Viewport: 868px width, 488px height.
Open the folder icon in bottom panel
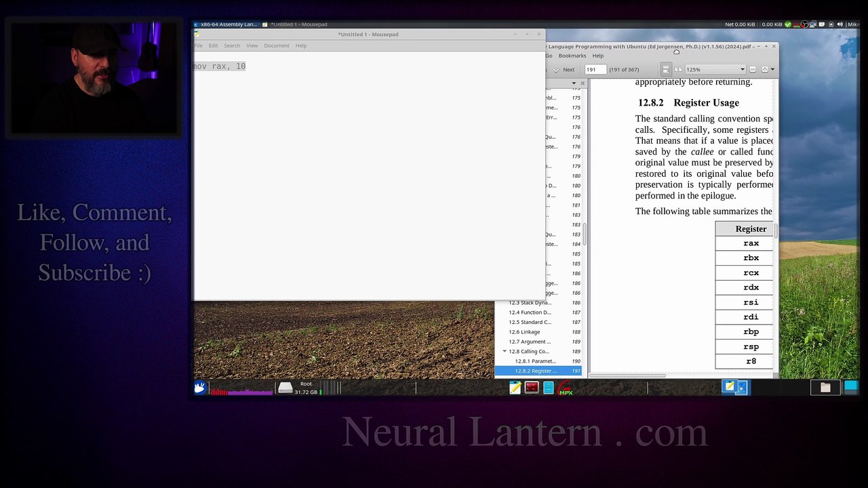point(825,388)
